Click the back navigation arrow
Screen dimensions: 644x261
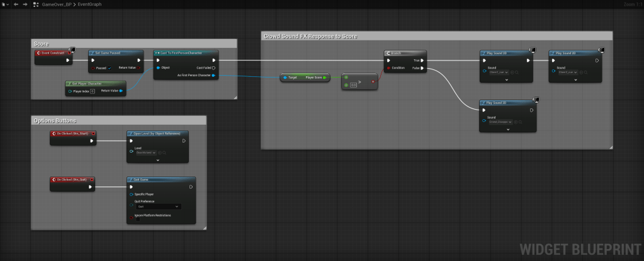(x=16, y=4)
